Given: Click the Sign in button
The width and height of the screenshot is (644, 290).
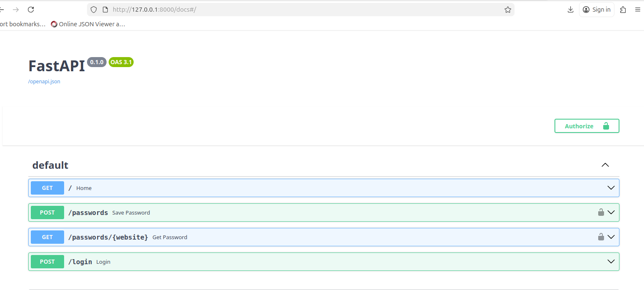Looking at the screenshot, I should tap(597, 10).
